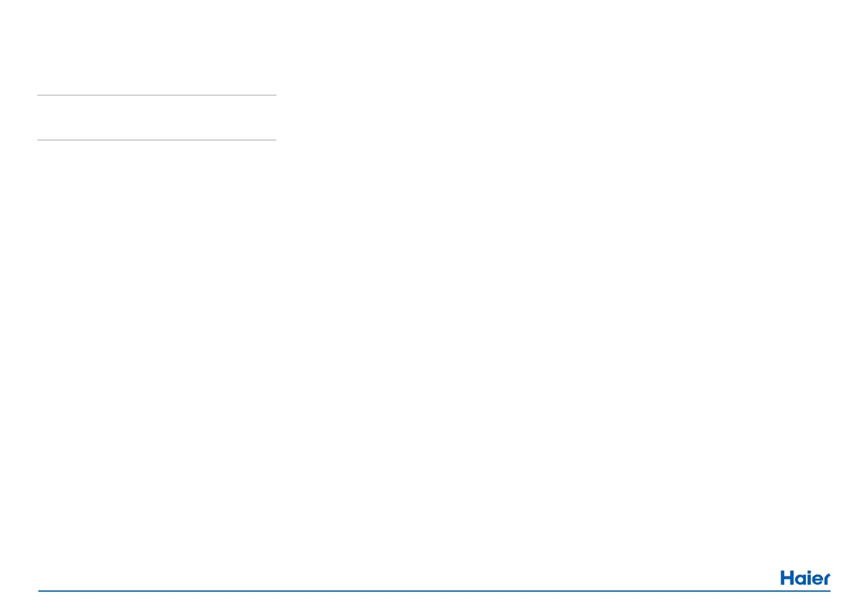This screenshot has width=868, height=614.
Task: Click the Haier logo
Action: coord(805,578)
